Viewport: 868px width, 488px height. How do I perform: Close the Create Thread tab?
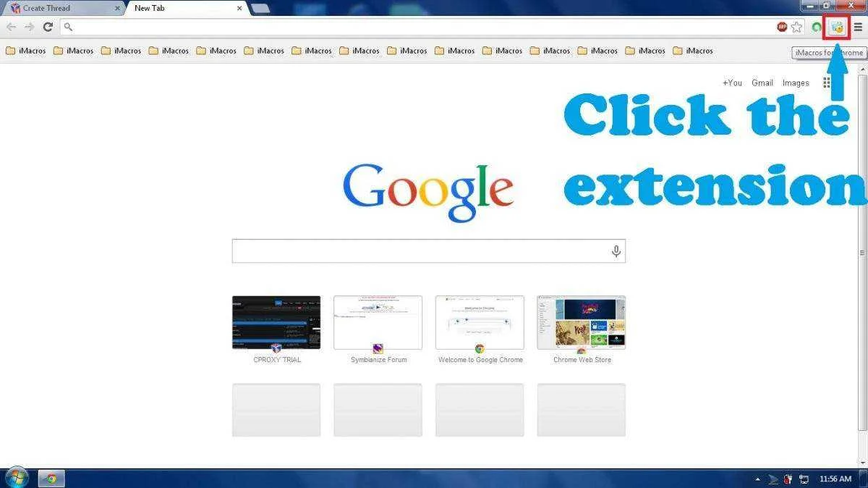coord(117,9)
